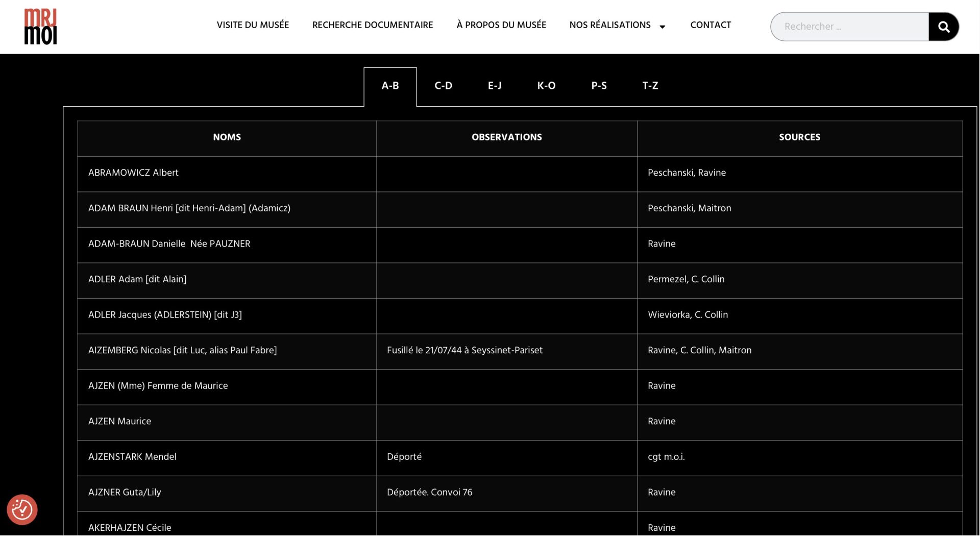Go to Recherche Documentaire page
Screen dimensions: 980x536
pyautogui.click(x=372, y=25)
